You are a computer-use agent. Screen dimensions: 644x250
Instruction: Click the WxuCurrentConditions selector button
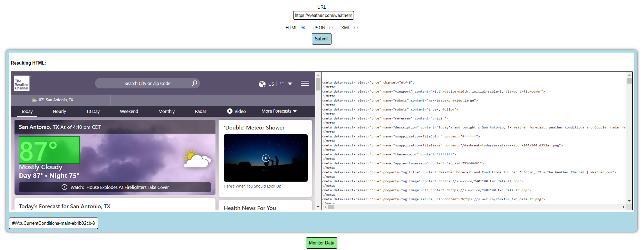[x=54, y=223]
